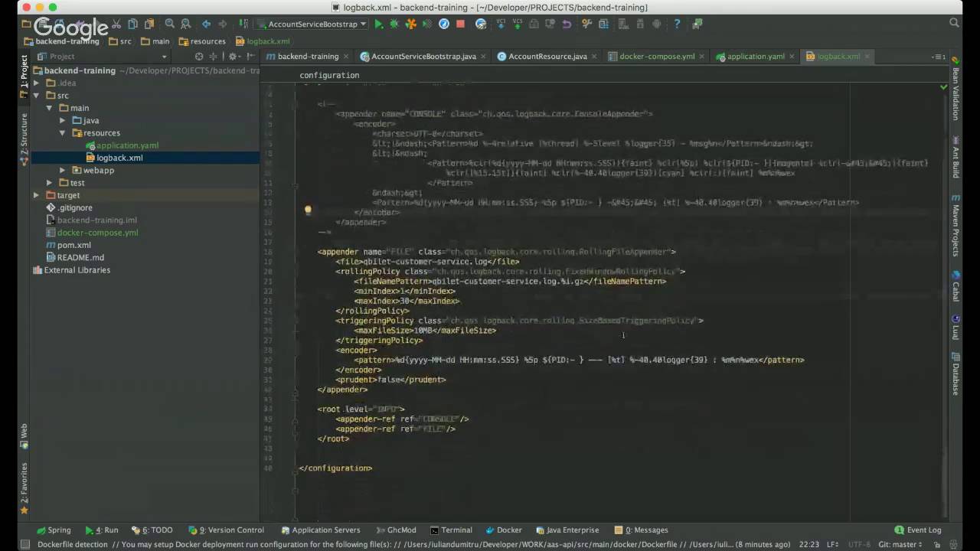Open Project Structure icon in toolbar
980x551 pixels.
[x=603, y=24]
